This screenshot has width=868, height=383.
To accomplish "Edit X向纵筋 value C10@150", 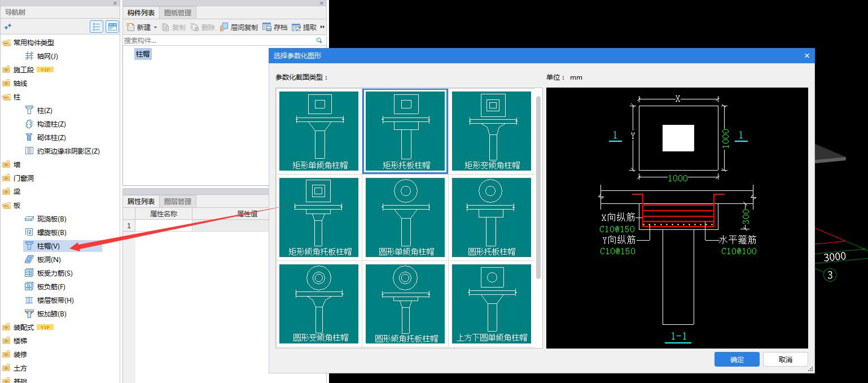I will [x=617, y=229].
